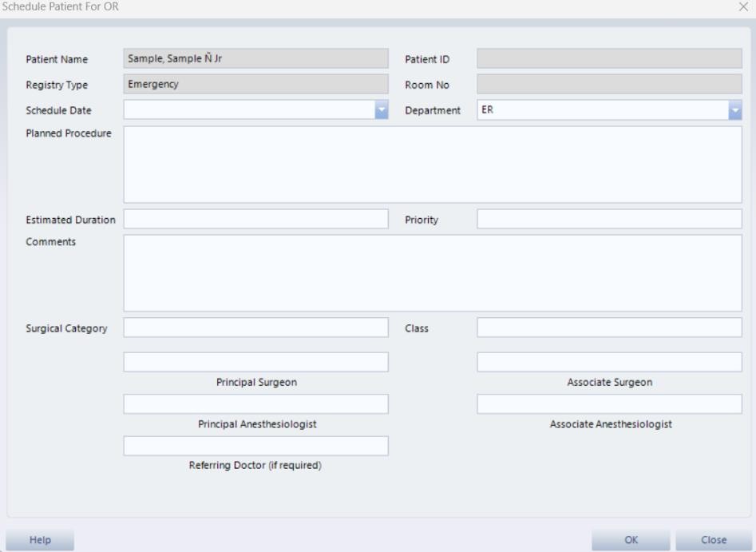Image resolution: width=756 pixels, height=552 pixels.
Task: Click the Patient Name field
Action: point(255,58)
